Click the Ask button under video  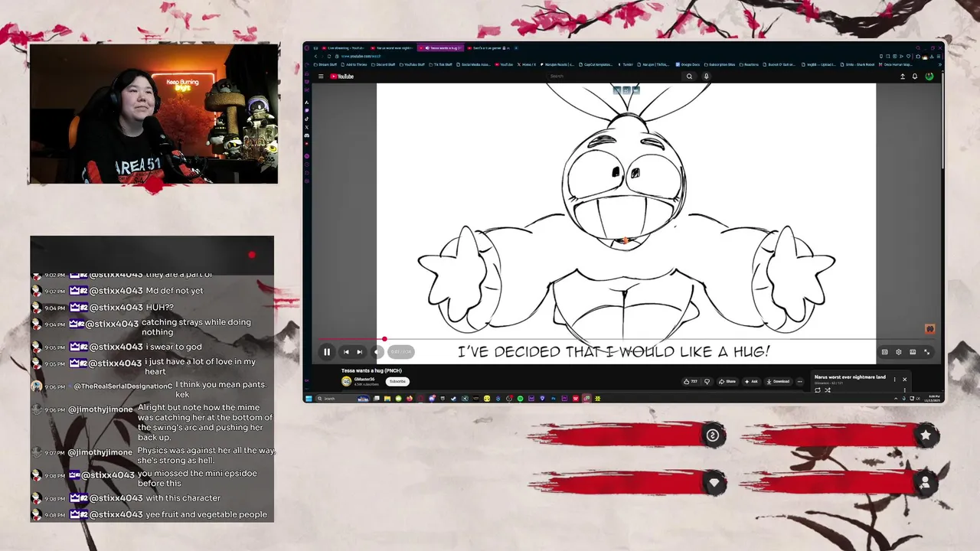[x=751, y=381]
